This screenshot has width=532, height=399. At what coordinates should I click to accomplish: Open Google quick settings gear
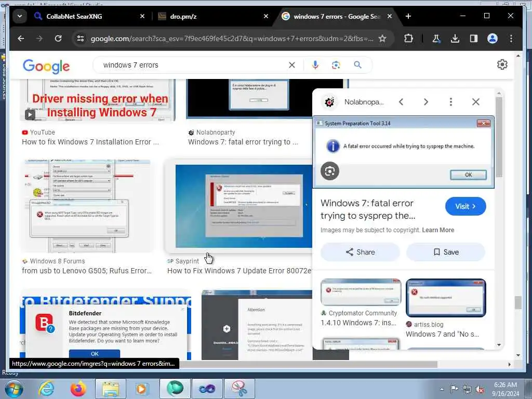pyautogui.click(x=502, y=64)
